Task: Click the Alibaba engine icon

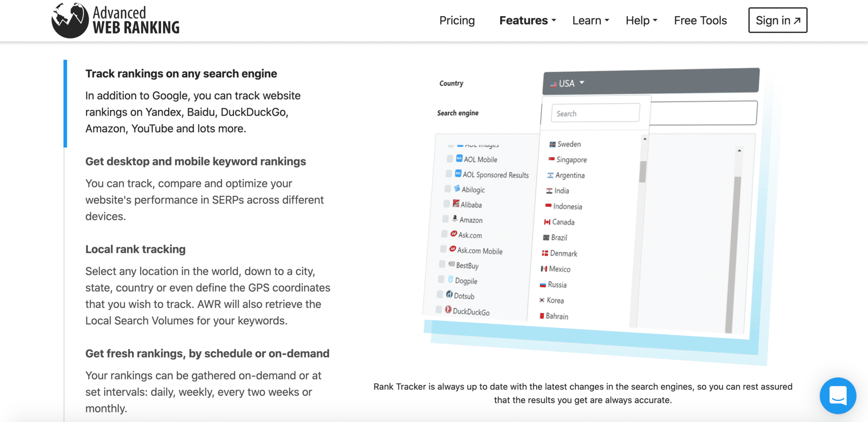Action: pyautogui.click(x=456, y=204)
